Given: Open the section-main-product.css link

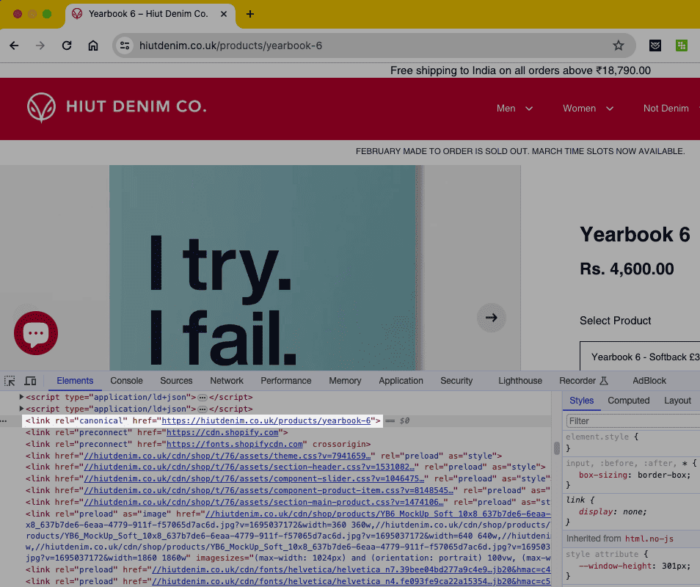Looking at the screenshot, I should 264,502.
